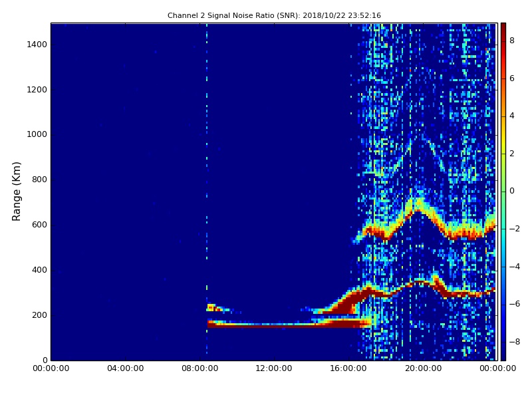Click the colorbar value −8 label
Image resolution: width=532 pixels, height=399 pixels.
click(515, 342)
